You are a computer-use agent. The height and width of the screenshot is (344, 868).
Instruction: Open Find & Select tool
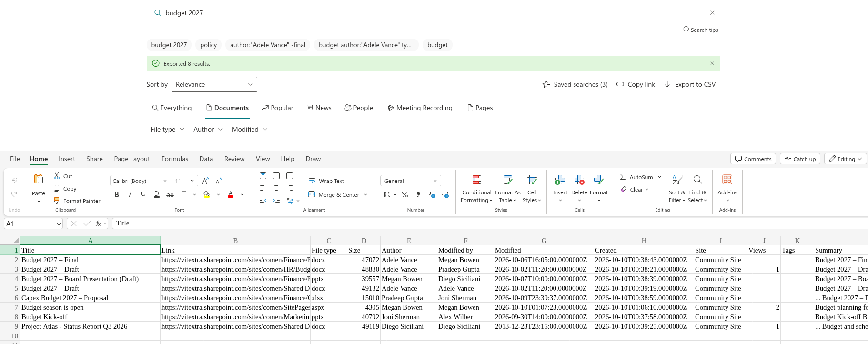[x=697, y=189]
